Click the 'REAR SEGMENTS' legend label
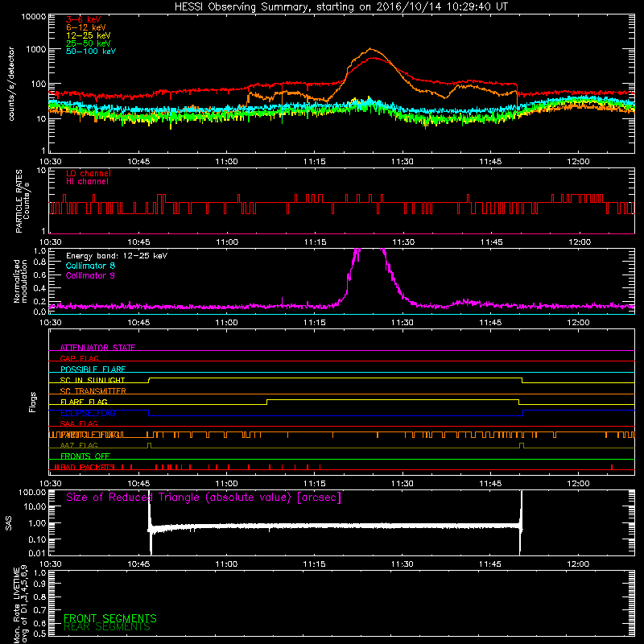The height and width of the screenshot is (644, 644). (x=107, y=627)
